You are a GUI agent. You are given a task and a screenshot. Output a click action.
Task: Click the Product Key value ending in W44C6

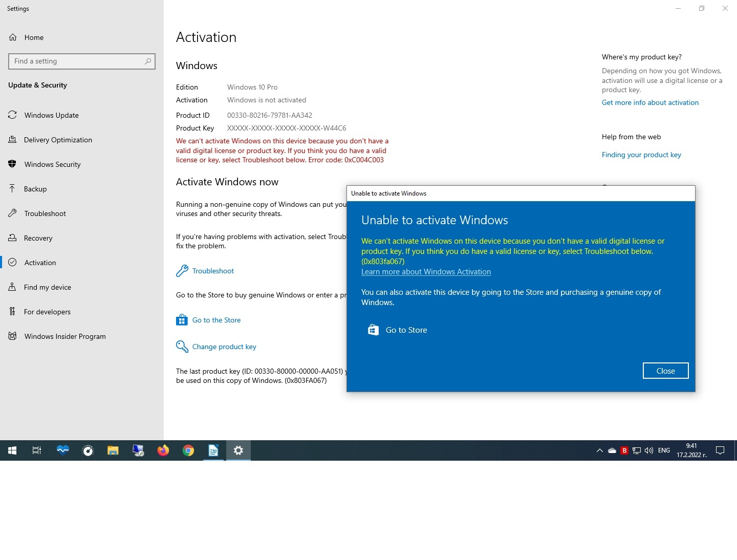[287, 128]
